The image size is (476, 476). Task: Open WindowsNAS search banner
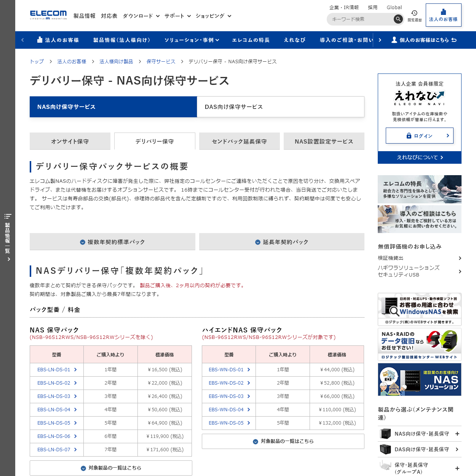click(419, 309)
